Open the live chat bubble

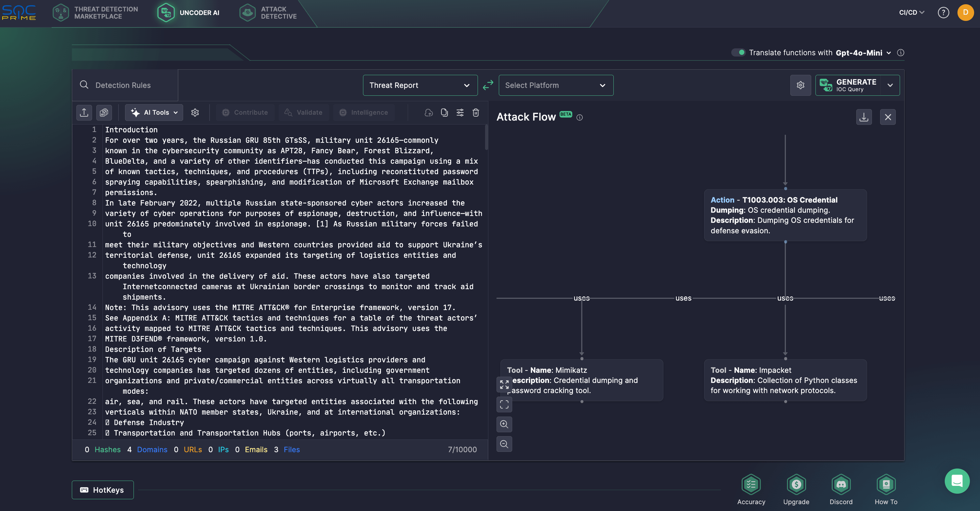click(x=957, y=481)
